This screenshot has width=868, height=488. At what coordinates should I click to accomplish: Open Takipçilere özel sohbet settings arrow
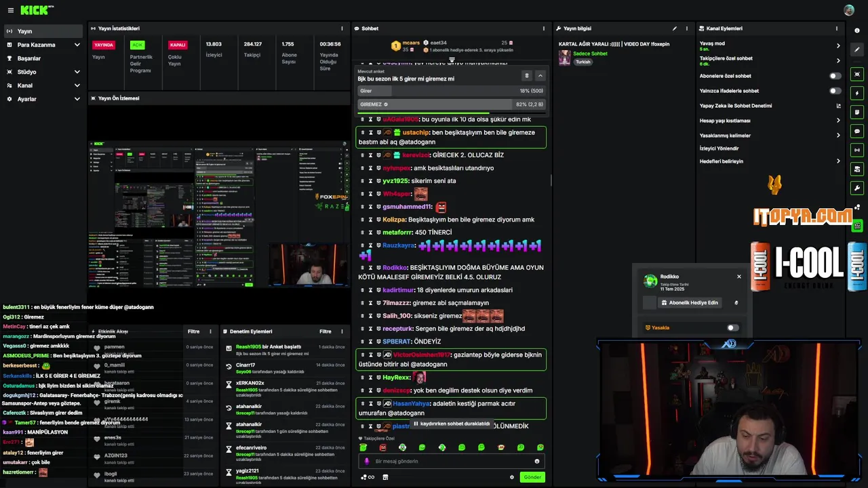click(x=838, y=61)
